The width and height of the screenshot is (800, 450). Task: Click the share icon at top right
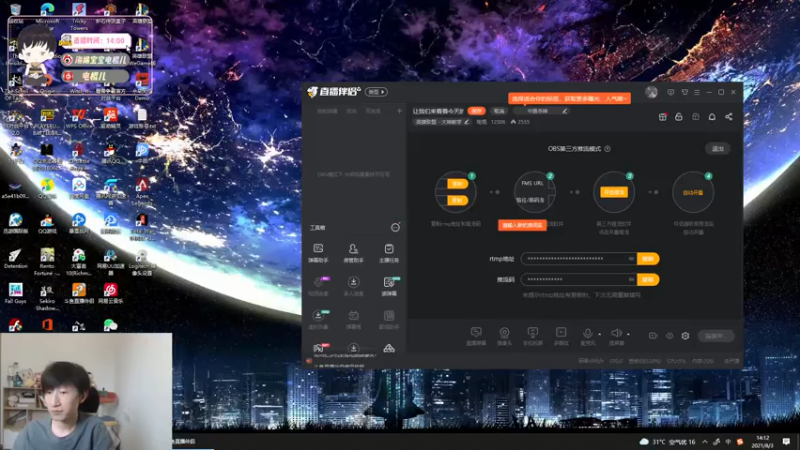(729, 117)
